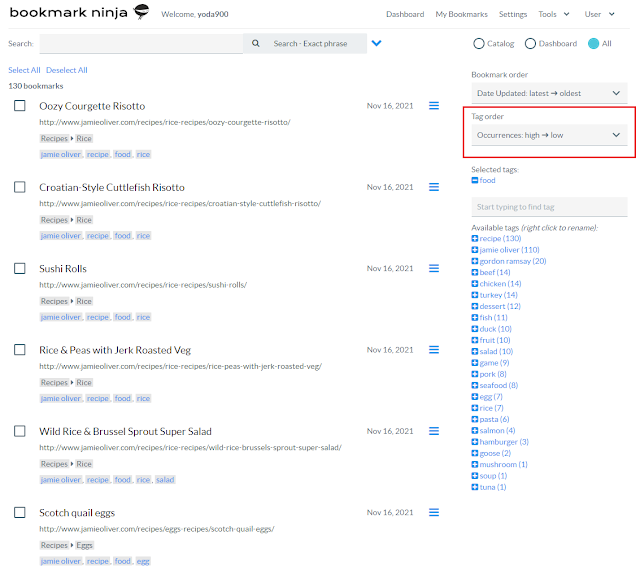
Task: Open the Bookmark order dropdown
Action: (x=549, y=93)
